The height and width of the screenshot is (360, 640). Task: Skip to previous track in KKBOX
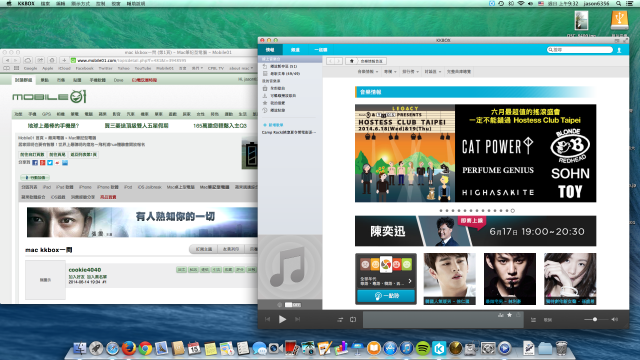coord(267,320)
